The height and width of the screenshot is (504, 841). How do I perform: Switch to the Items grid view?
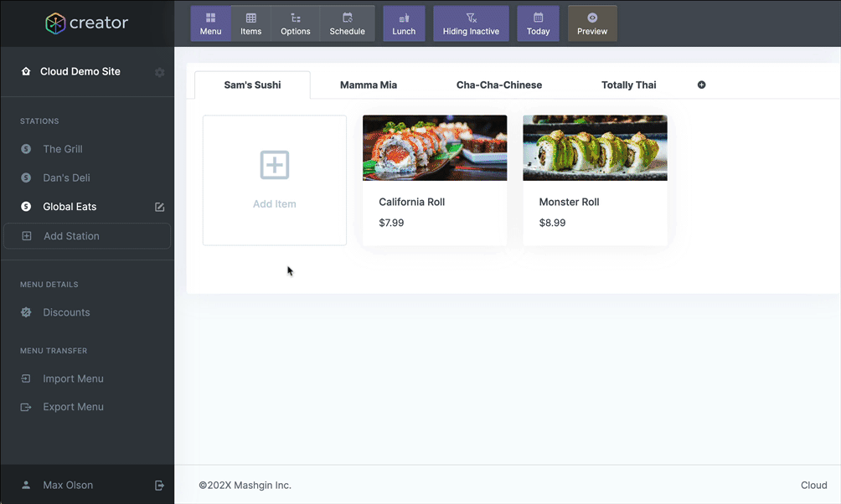250,23
